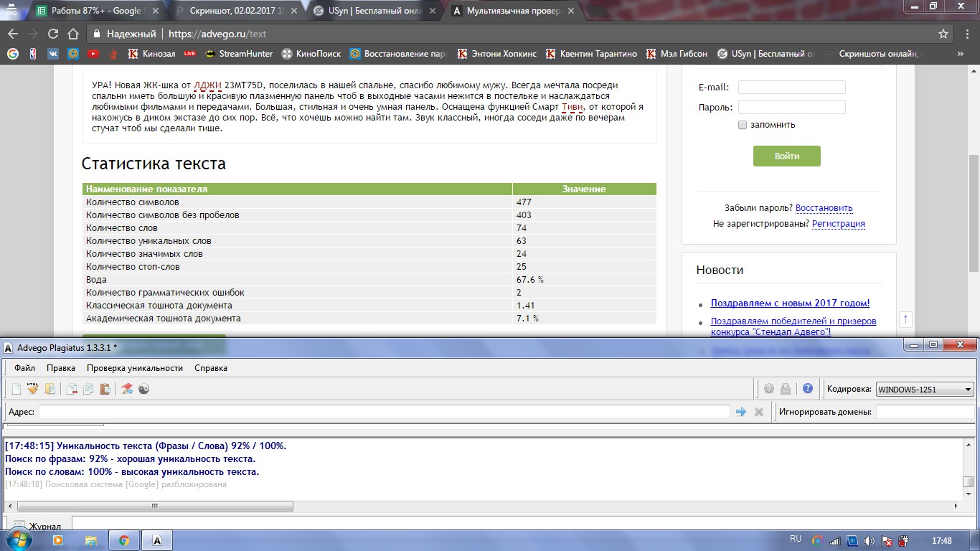Click the cut icon in Plagiatus toolbar
The image size is (980, 551).
72,389
